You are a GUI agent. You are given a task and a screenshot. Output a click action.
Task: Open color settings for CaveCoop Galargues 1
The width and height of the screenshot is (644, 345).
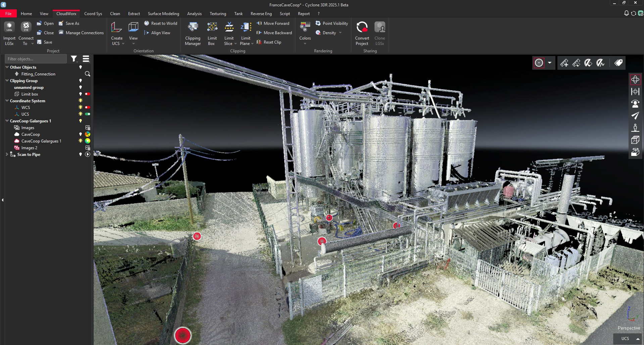(88, 141)
